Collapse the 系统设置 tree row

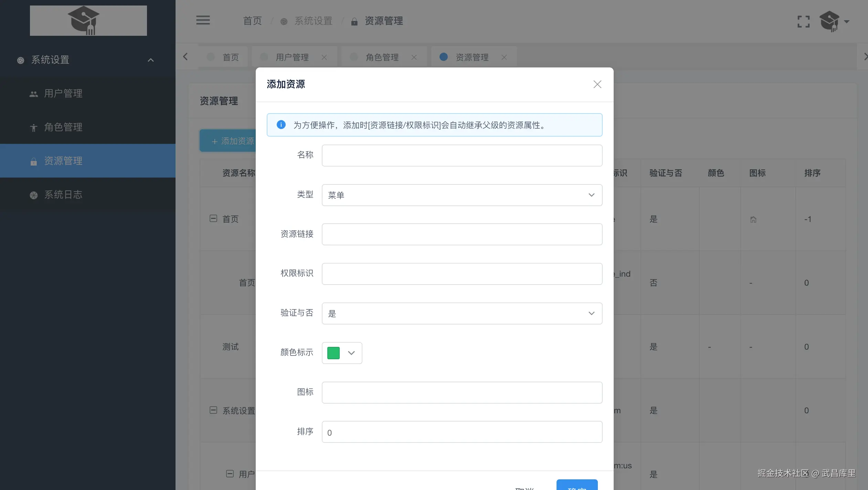(x=213, y=410)
